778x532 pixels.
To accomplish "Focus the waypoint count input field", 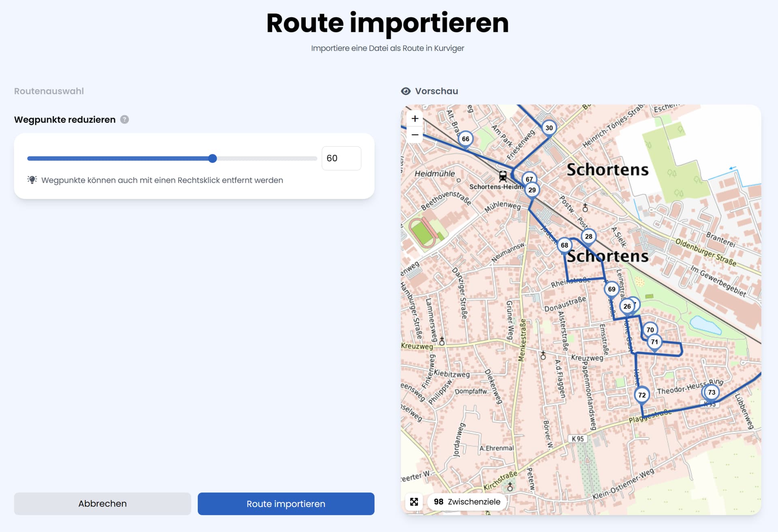I will click(x=341, y=158).
